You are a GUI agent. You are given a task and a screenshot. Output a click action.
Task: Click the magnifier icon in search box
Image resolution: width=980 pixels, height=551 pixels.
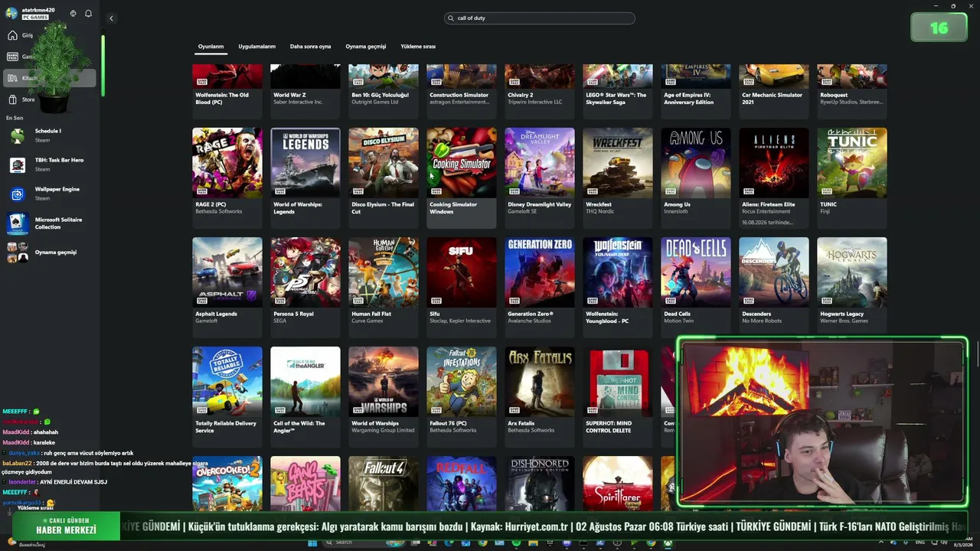452,18
